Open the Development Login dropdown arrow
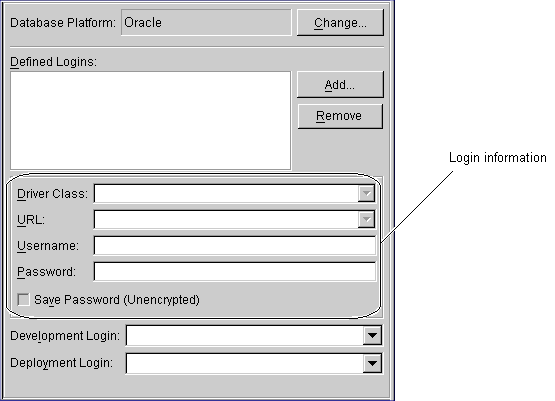 coord(372,336)
